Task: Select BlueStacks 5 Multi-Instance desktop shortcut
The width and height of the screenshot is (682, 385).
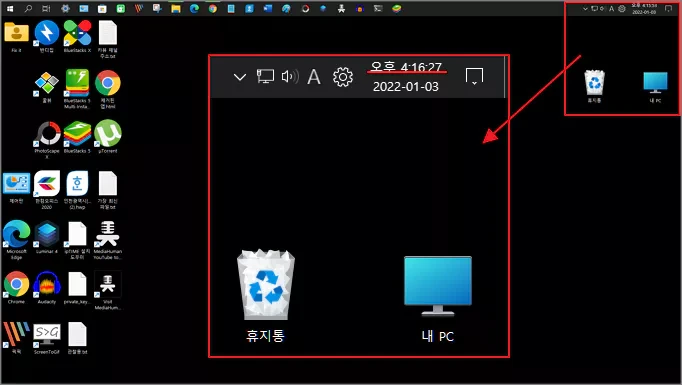Action: [77, 90]
